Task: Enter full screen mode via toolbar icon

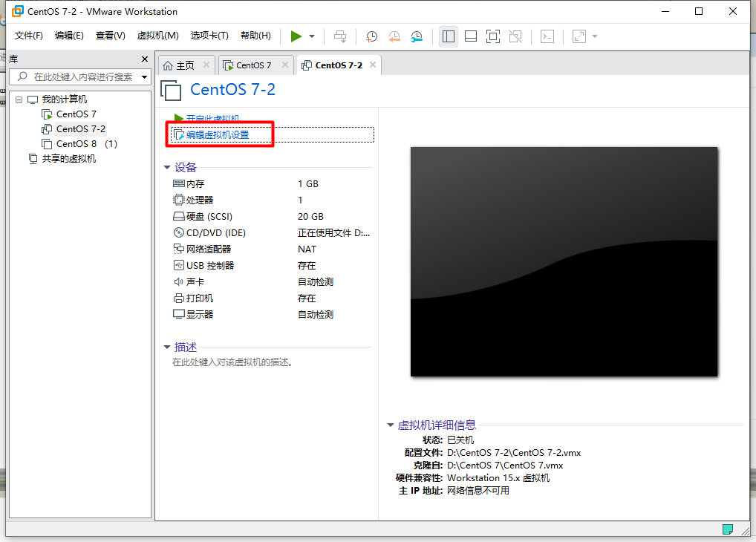Action: (x=492, y=36)
